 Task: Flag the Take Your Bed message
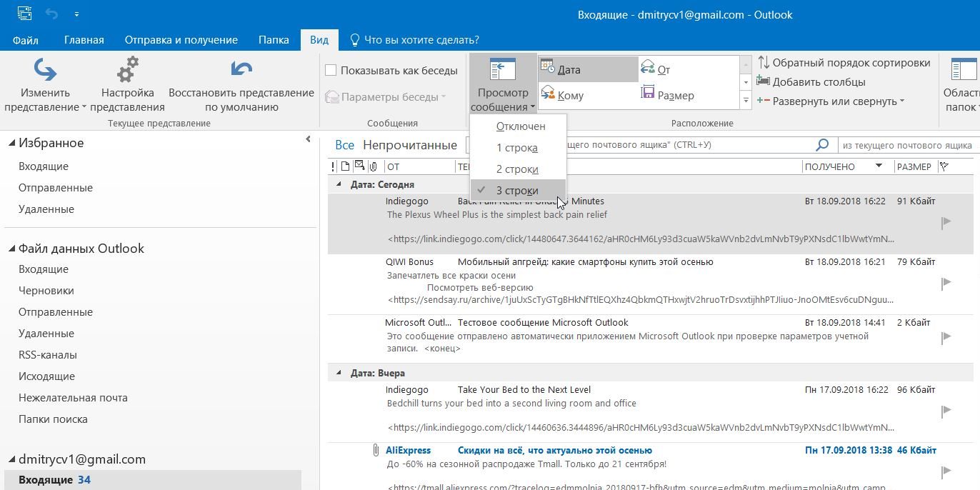(x=946, y=411)
